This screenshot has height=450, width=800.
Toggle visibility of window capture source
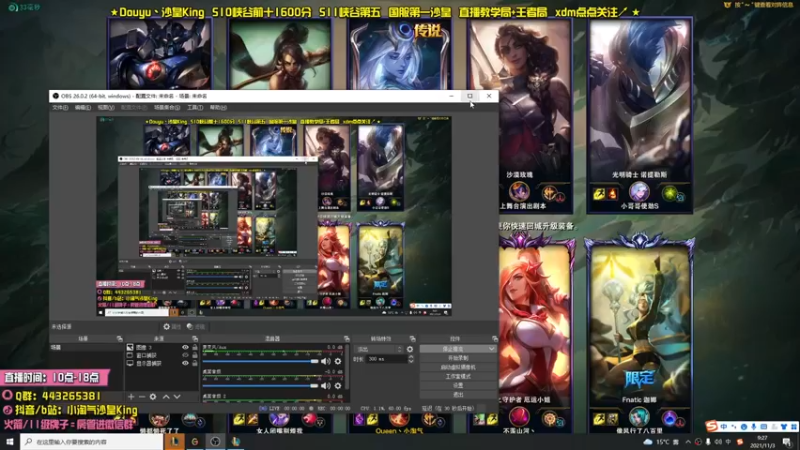[x=185, y=355]
